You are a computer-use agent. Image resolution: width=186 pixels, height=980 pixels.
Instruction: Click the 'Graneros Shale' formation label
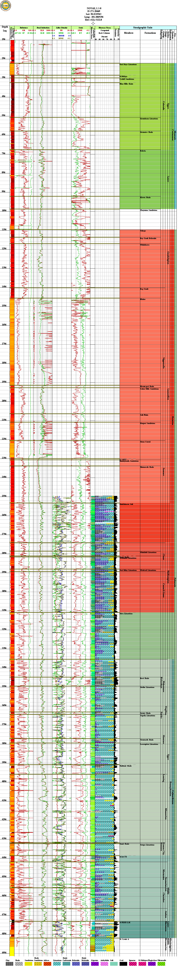tap(146, 132)
